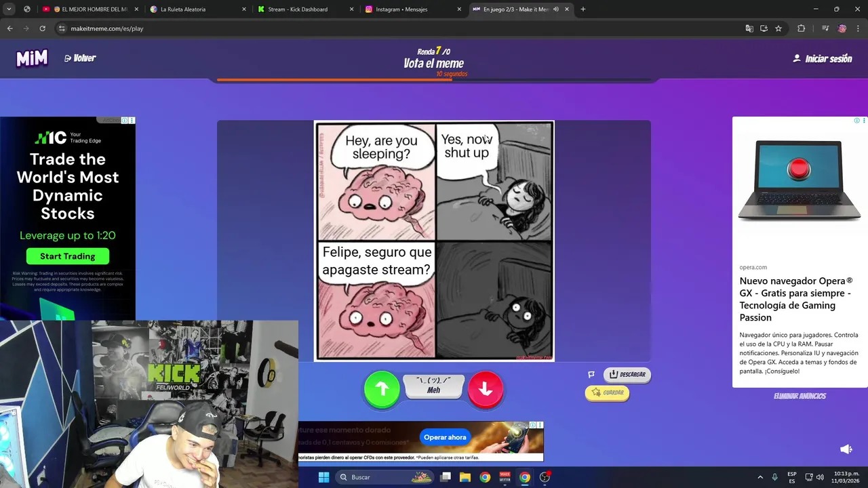This screenshot has height=488, width=868.
Task: Toggle site sound with the speaker icon
Action: point(846,449)
